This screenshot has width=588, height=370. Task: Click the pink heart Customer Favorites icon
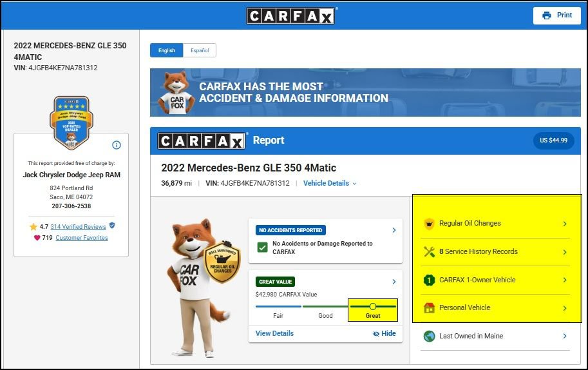point(37,238)
